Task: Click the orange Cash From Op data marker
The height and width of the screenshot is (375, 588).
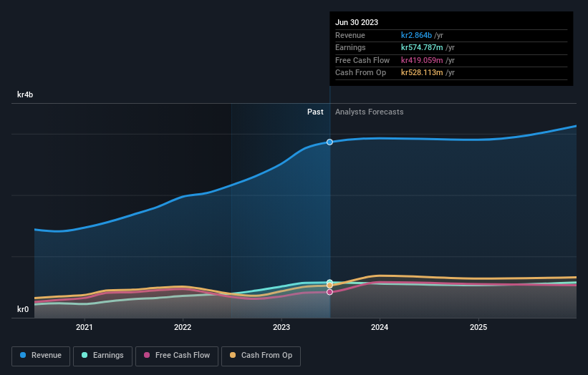Action: coord(329,286)
